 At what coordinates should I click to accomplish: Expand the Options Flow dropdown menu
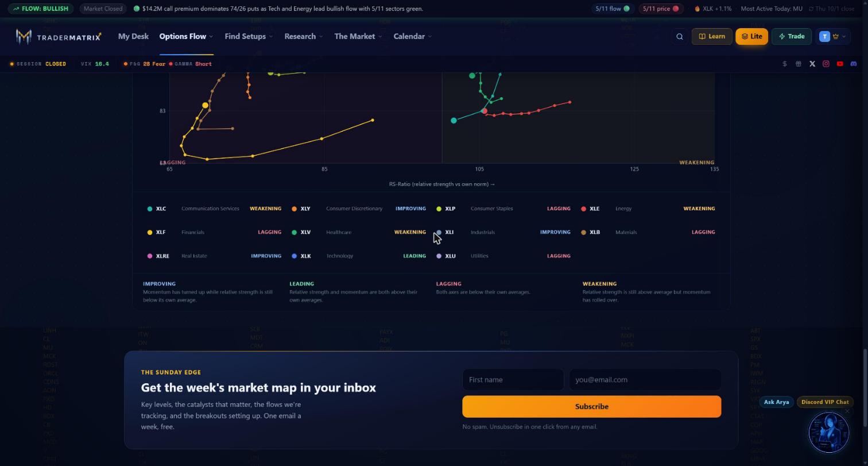186,36
